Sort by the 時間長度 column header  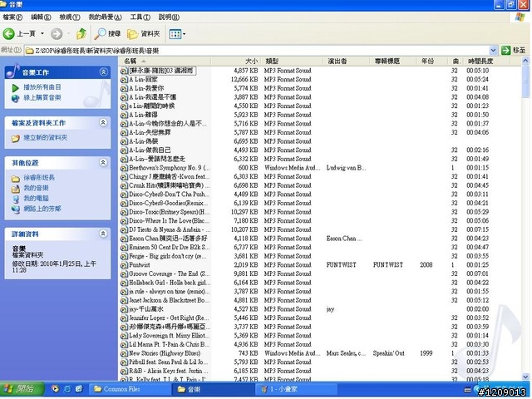[486, 62]
